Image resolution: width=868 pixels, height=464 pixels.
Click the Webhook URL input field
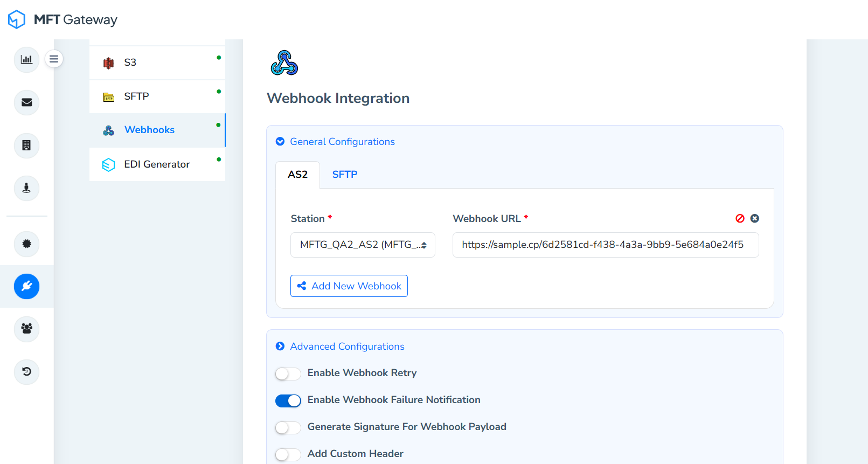tap(605, 245)
